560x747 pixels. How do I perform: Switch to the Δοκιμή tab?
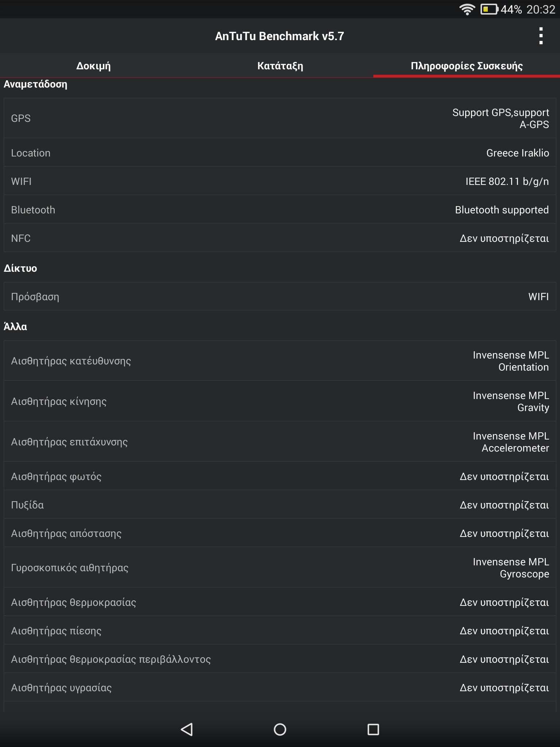point(93,66)
